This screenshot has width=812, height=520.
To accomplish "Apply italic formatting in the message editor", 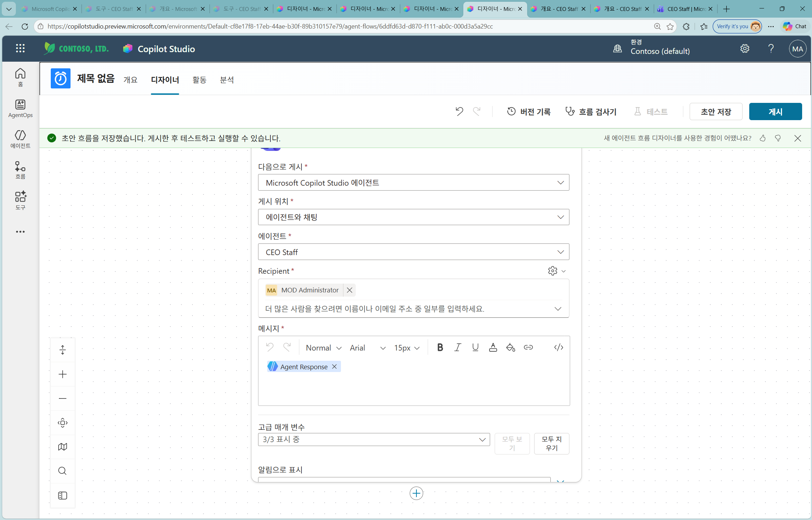I will tap(458, 347).
